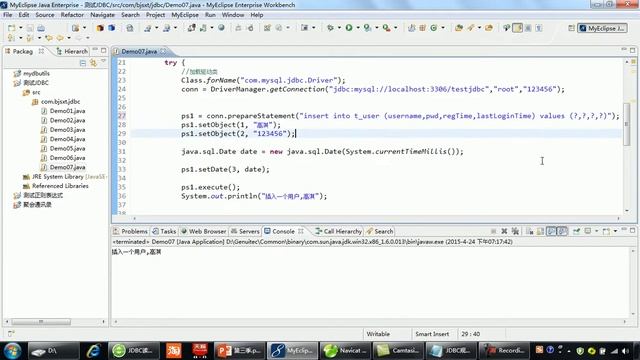Toggle Show Console on standard output

551,231
